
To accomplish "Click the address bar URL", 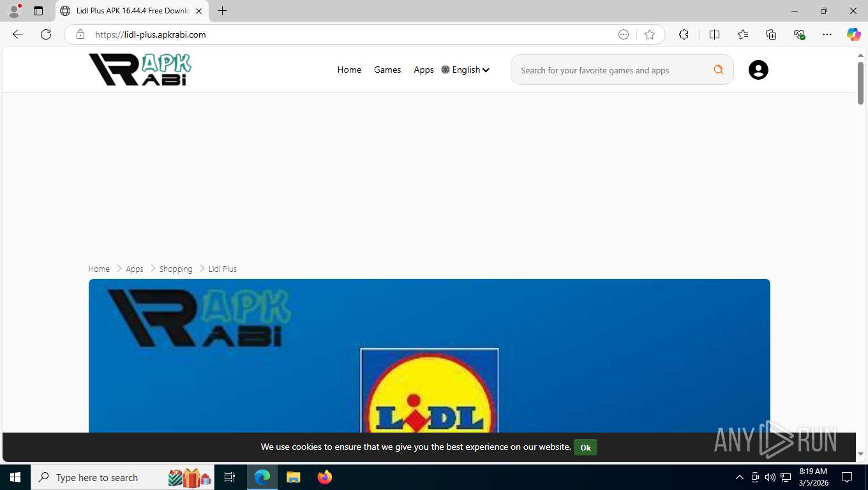I will (151, 34).
